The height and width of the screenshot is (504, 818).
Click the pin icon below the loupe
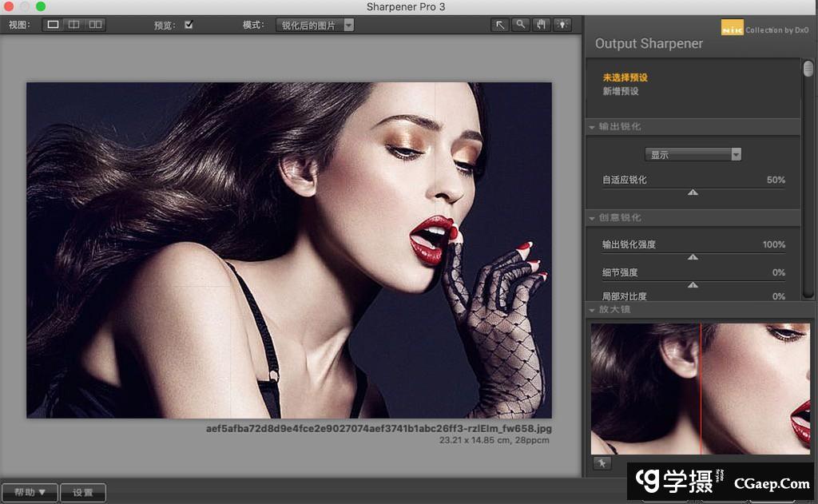tap(602, 463)
